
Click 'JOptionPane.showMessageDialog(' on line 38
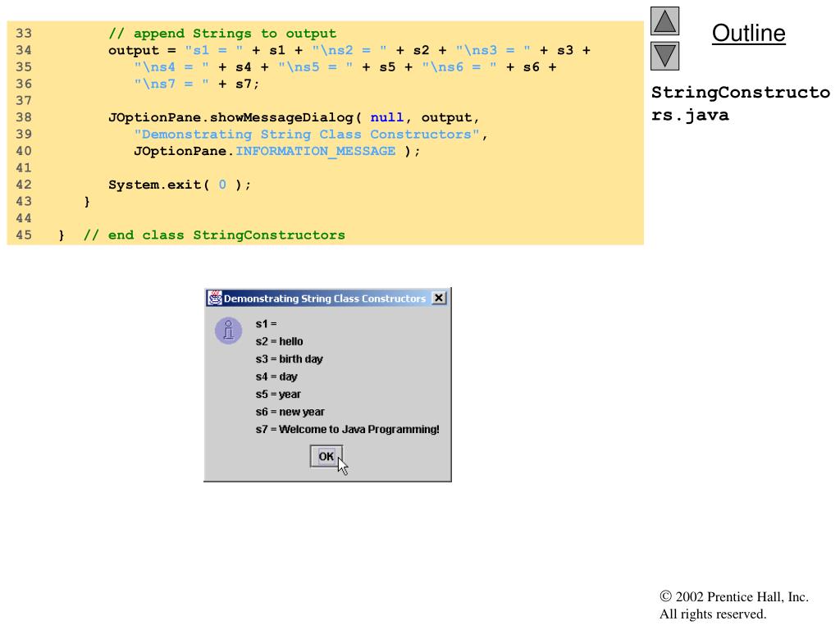click(235, 117)
